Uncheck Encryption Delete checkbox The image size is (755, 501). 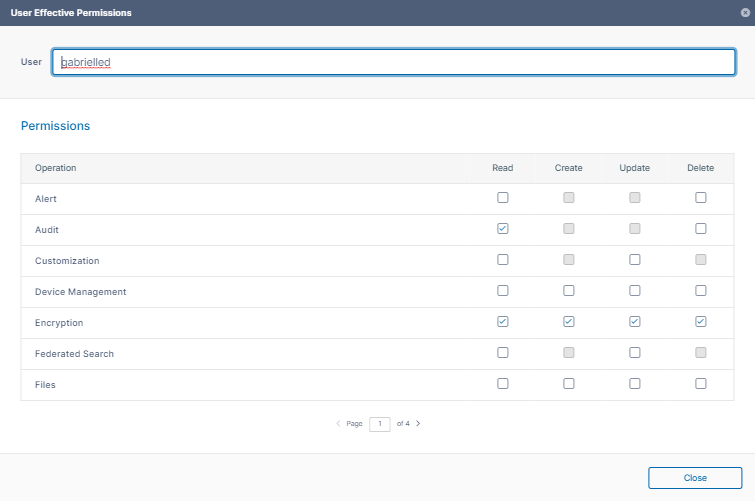point(701,321)
